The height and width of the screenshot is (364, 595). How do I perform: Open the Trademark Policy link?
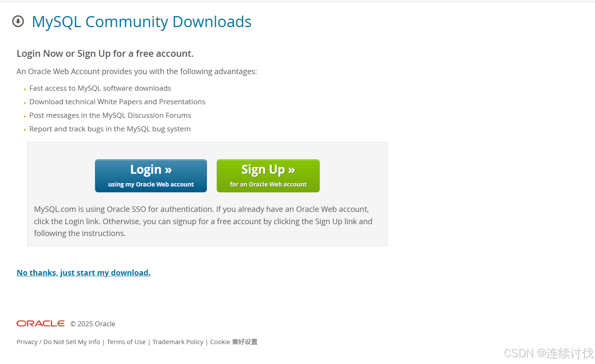[178, 342]
